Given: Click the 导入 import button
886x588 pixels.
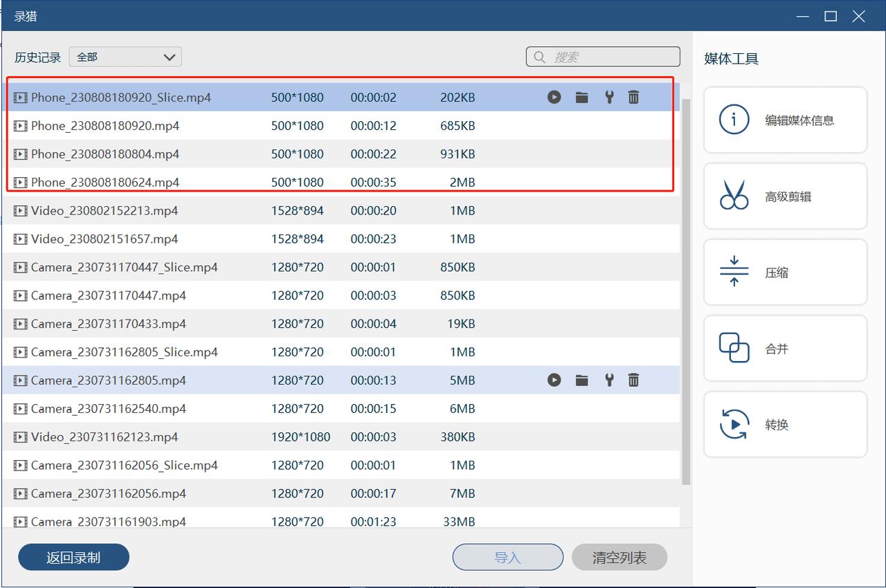Looking at the screenshot, I should click(507, 557).
